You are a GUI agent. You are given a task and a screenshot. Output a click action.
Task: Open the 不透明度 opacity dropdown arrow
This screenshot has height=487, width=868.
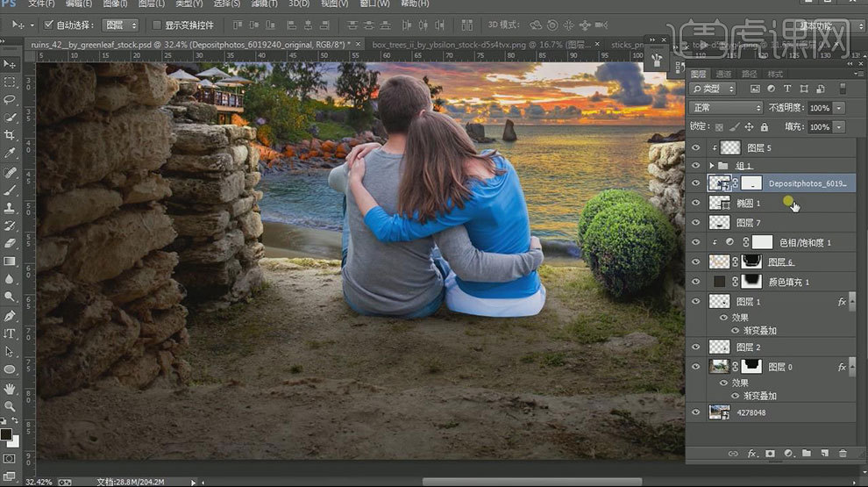pos(839,108)
